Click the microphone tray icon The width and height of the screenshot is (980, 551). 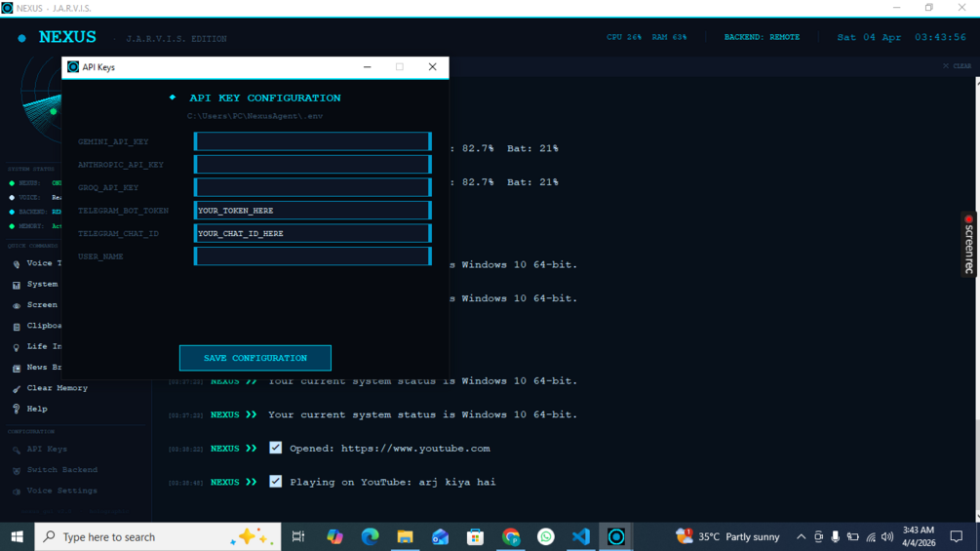coord(836,536)
